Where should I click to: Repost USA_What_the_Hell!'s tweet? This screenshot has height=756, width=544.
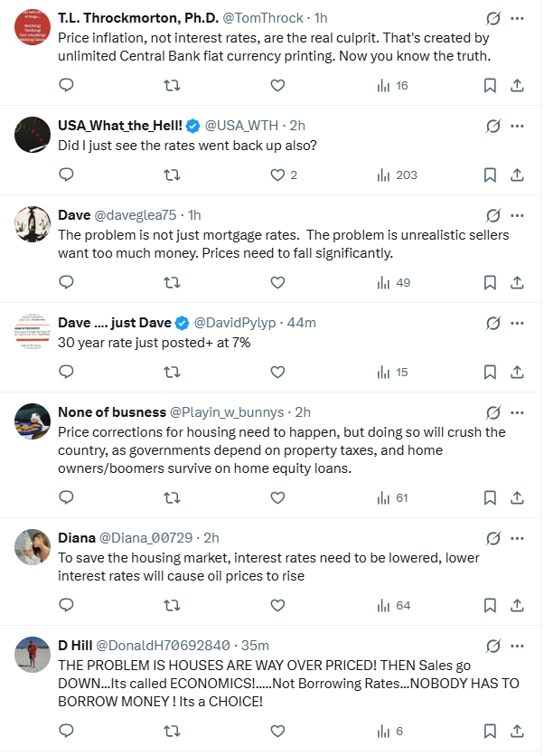pyautogui.click(x=171, y=175)
